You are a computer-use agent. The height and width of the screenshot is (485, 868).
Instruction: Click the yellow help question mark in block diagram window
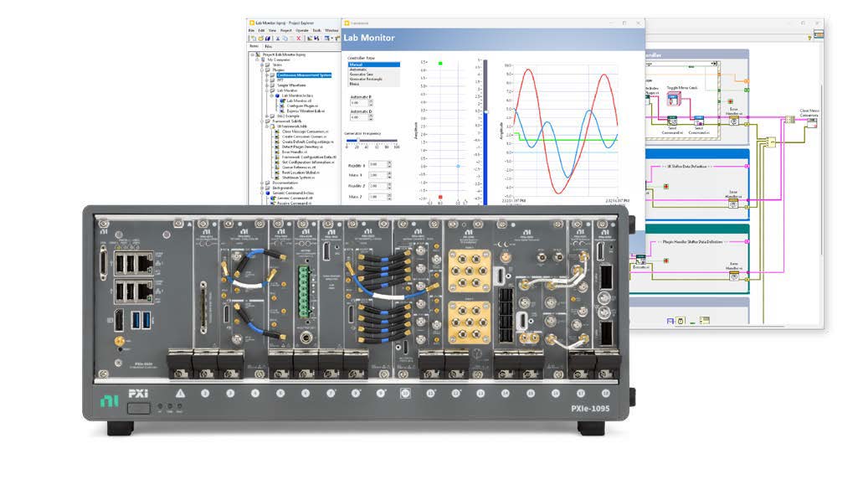pyautogui.click(x=809, y=38)
